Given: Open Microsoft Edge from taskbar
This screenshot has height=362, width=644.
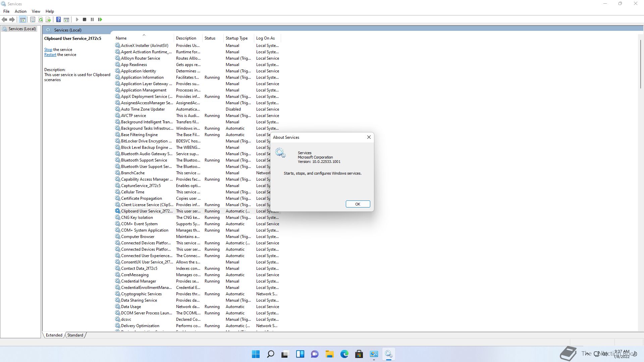Looking at the screenshot, I should tap(344, 354).
